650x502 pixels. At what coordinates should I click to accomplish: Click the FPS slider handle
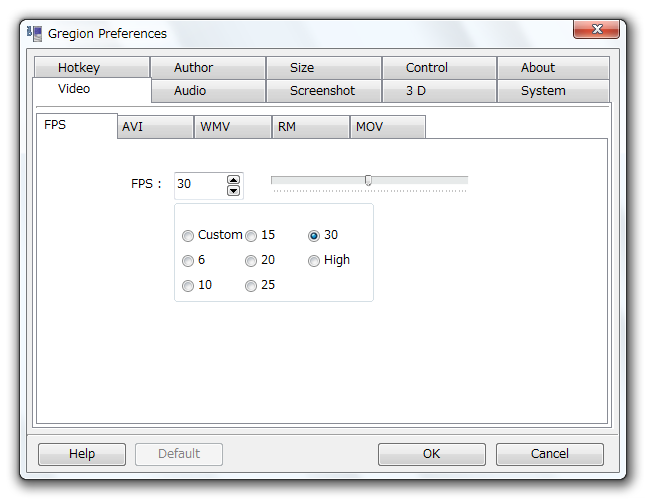(368, 180)
